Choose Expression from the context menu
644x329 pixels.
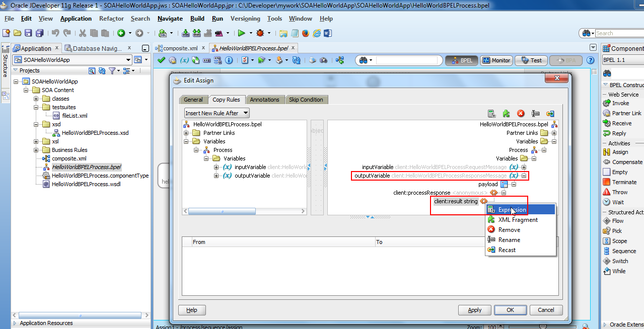coord(513,209)
